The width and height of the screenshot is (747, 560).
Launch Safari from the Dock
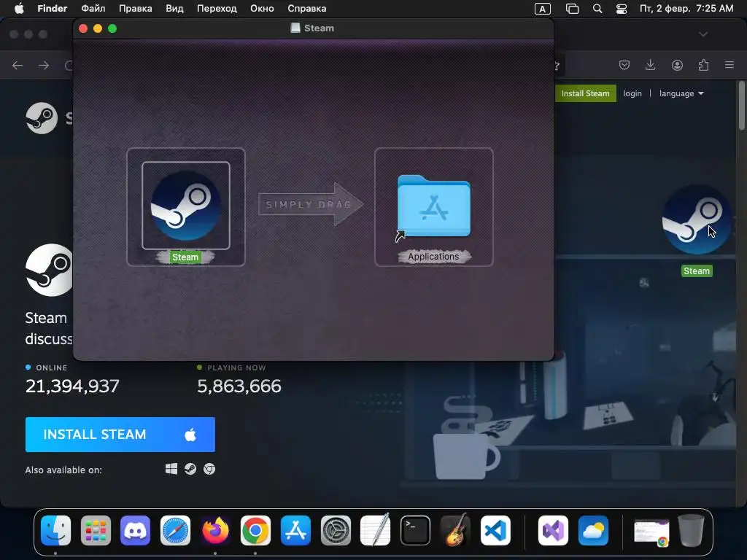pos(175,530)
